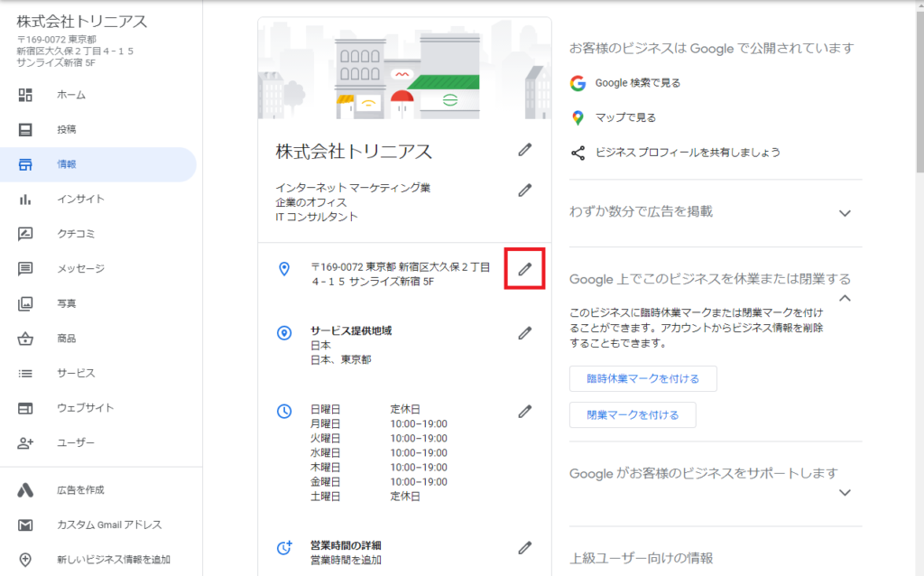Click the Gmail envelope icon
This screenshot has width=924, height=576.
click(24, 525)
